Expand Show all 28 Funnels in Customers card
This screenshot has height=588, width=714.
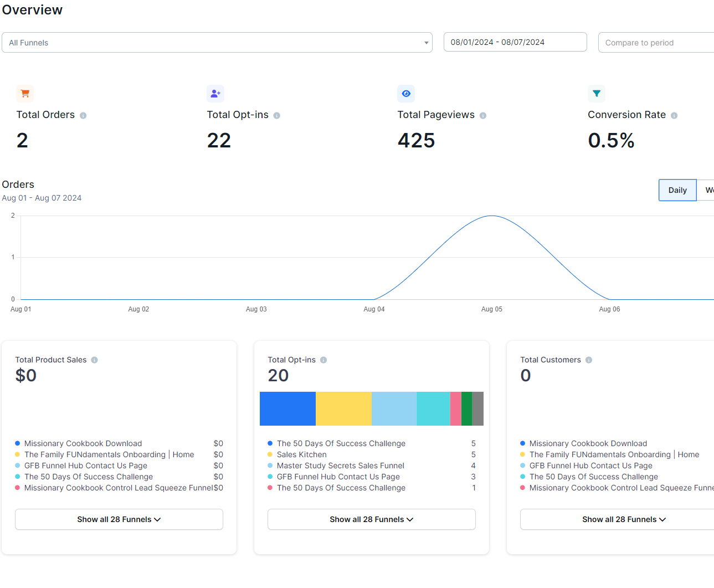617,519
